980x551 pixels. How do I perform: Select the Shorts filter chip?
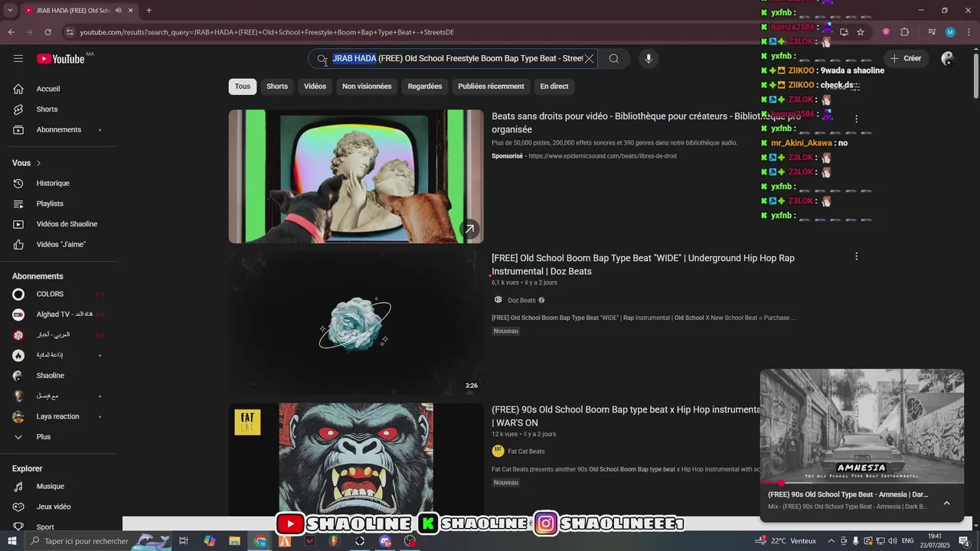(277, 86)
